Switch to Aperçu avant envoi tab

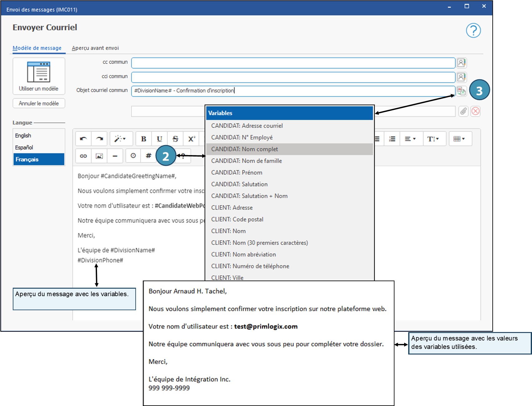click(x=95, y=48)
